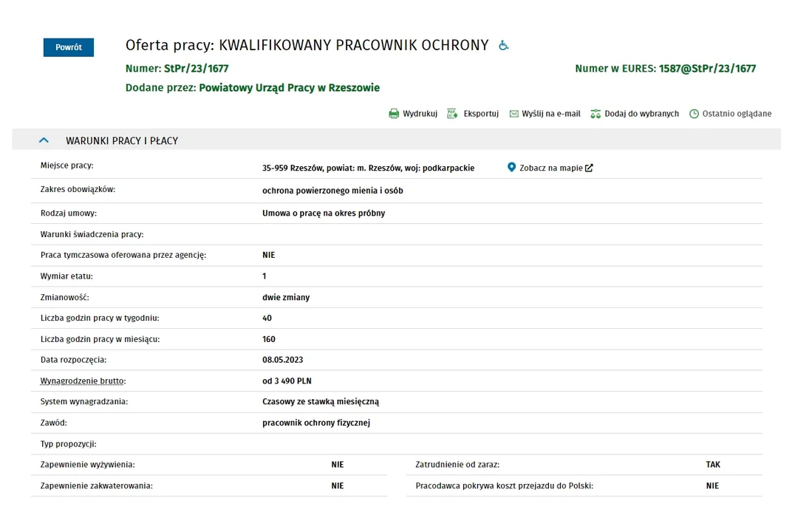Click the Dodaj do wybranych icon
This screenshot has width=795, height=532.
(x=596, y=114)
